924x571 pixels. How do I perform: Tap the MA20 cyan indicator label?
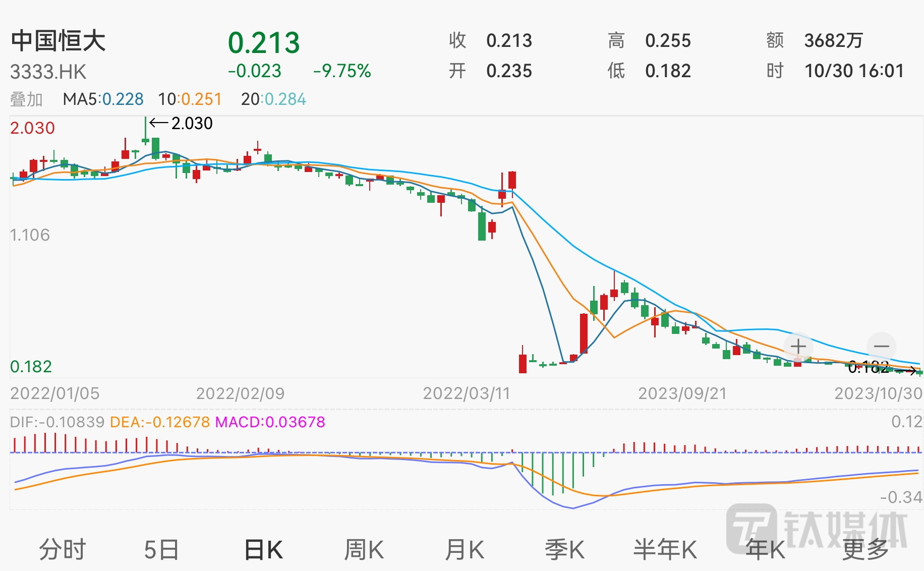coord(273,99)
